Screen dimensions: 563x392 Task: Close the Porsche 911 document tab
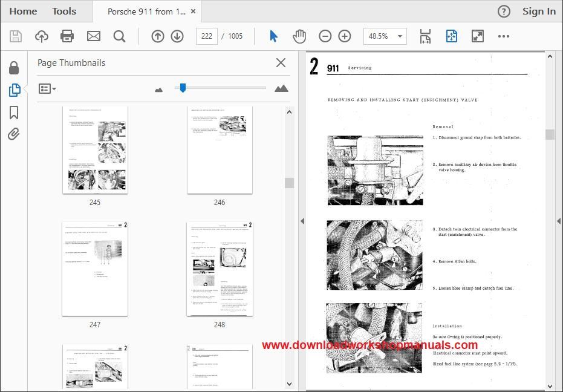point(193,11)
